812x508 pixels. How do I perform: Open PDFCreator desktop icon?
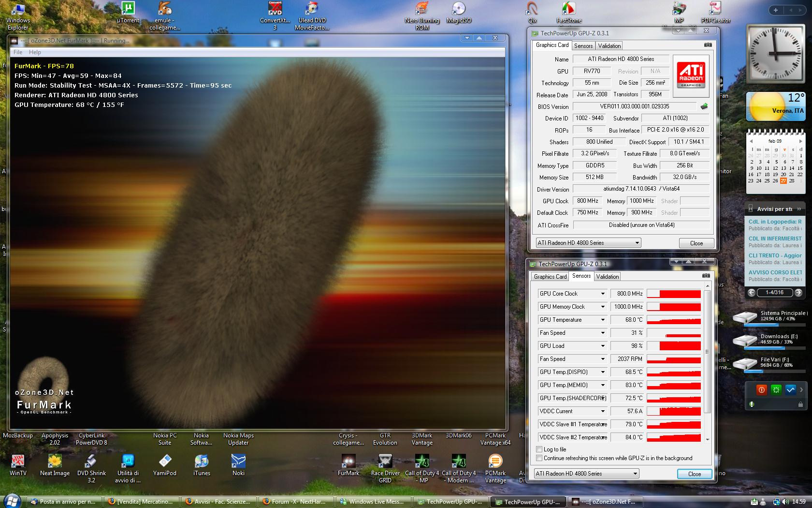pos(716,12)
